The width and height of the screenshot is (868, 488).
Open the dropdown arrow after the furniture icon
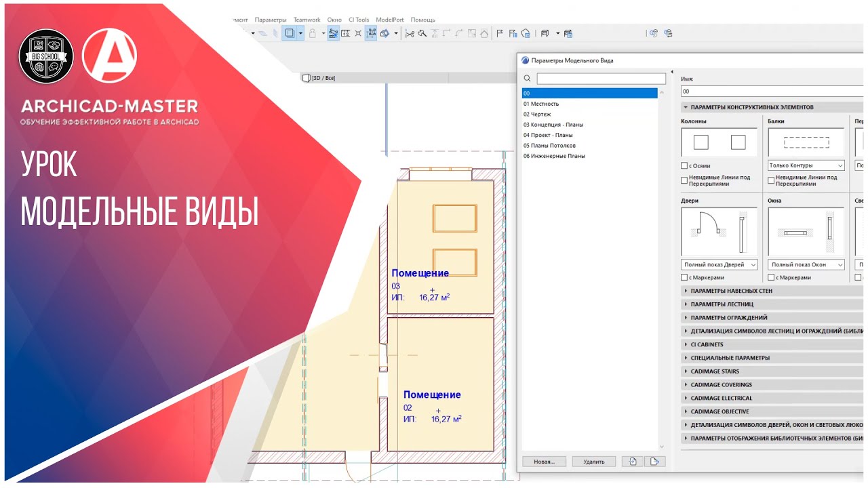pos(558,33)
